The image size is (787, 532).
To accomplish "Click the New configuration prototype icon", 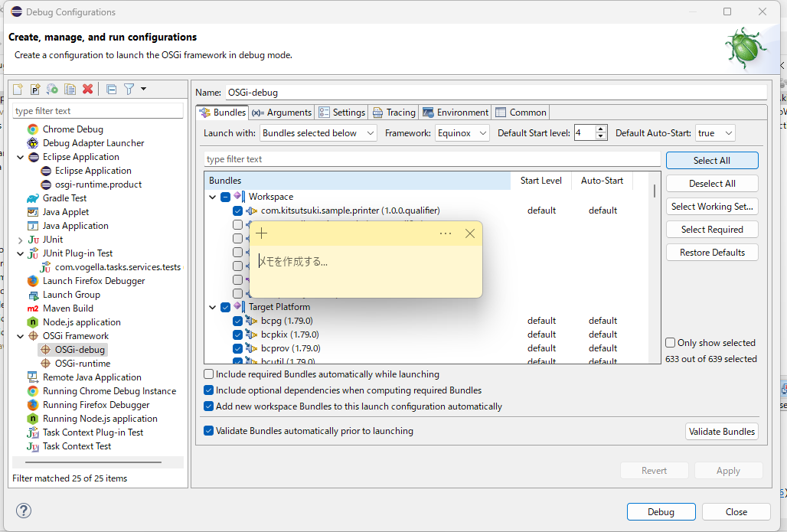I will point(35,90).
